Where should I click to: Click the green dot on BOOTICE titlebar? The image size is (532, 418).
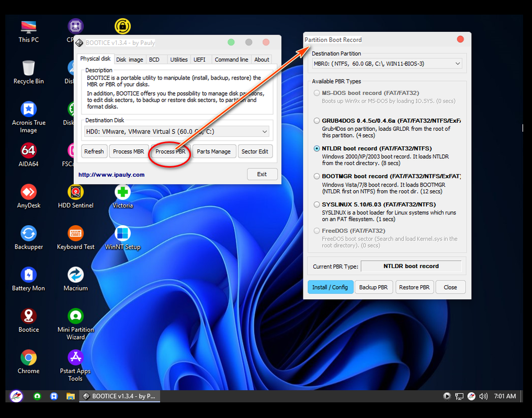point(231,42)
